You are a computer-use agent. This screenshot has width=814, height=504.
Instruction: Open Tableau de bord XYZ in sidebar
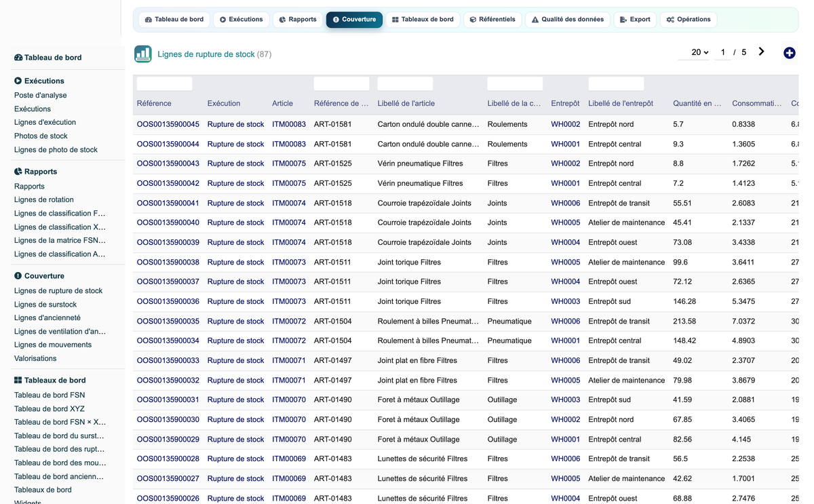coord(50,409)
